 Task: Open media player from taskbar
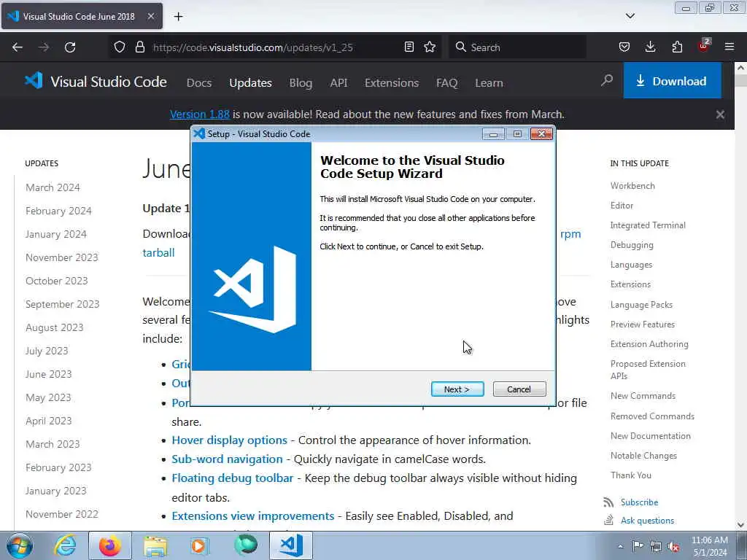click(x=200, y=545)
